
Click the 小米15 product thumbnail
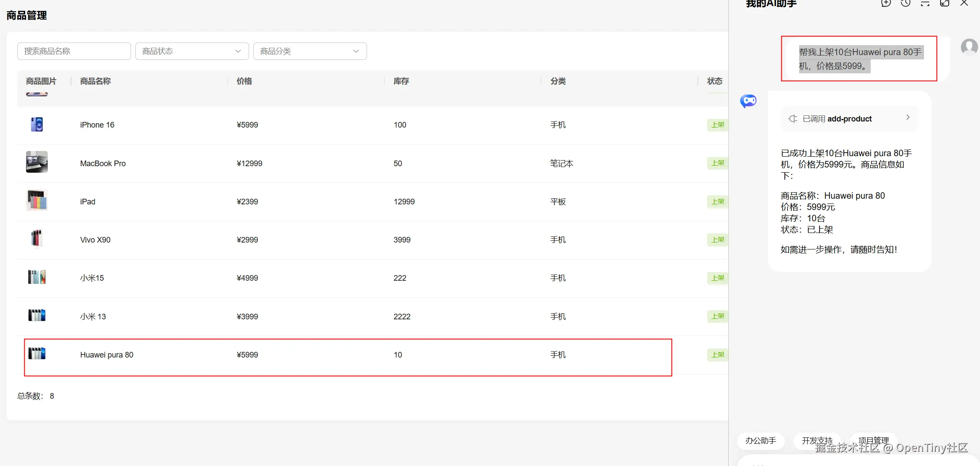coord(37,277)
